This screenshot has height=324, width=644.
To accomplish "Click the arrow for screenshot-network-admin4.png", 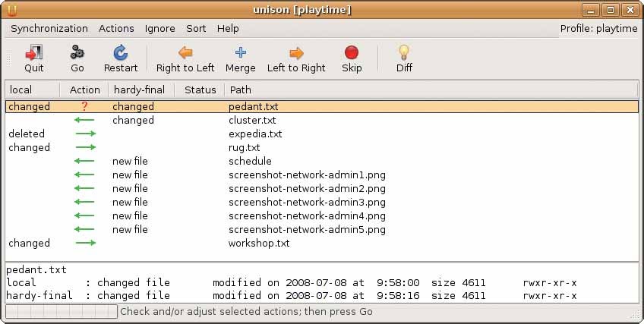I will point(84,215).
